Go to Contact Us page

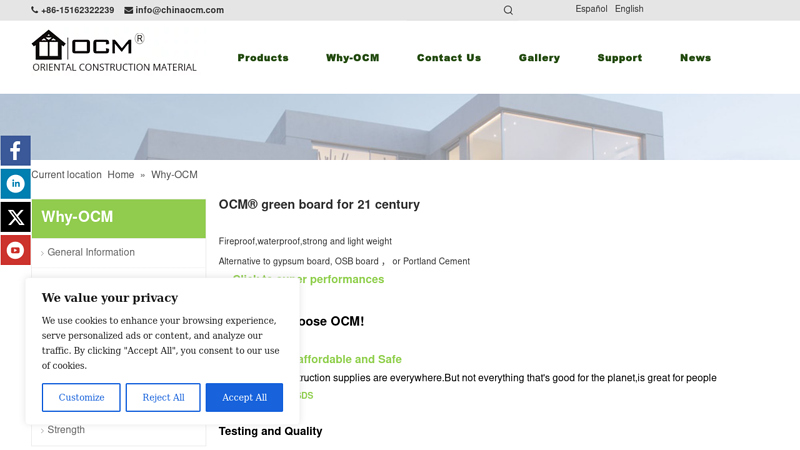coord(449,58)
